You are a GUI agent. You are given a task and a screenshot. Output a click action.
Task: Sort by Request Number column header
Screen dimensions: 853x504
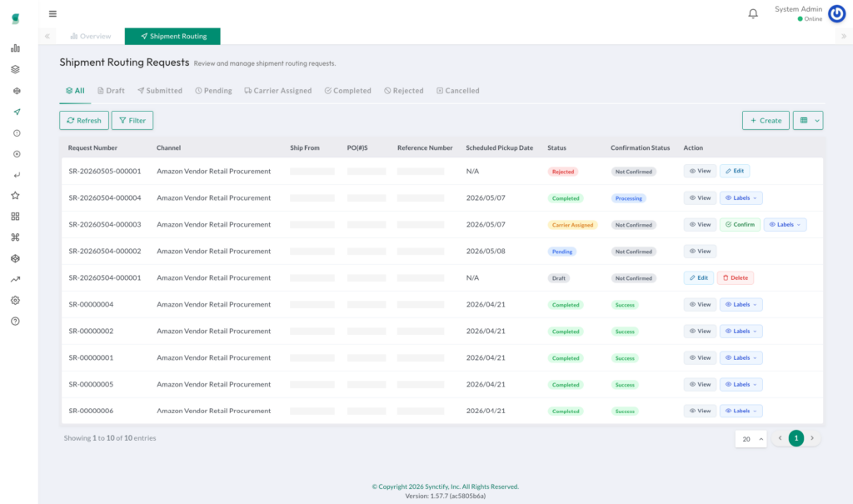(92, 148)
